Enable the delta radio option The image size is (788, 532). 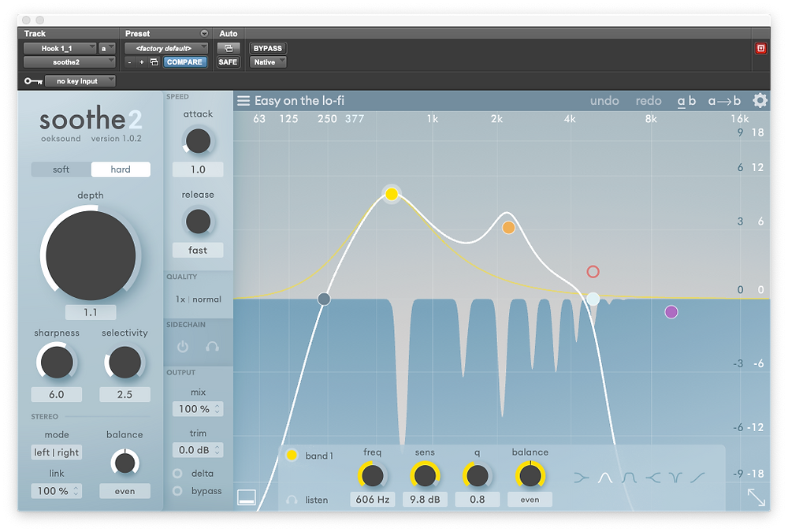click(x=177, y=473)
